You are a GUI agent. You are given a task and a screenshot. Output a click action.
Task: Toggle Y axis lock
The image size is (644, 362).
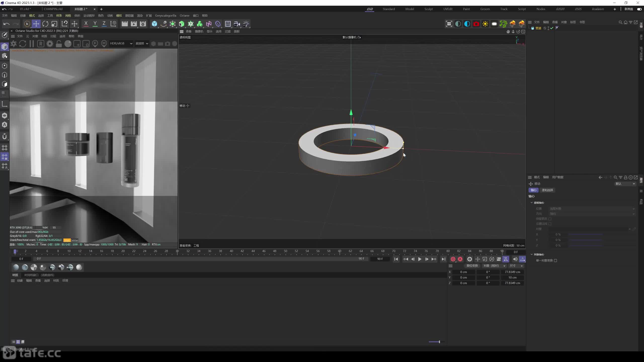95,24
